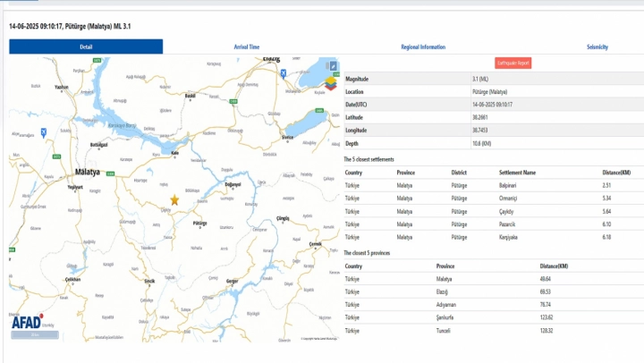Switch to the Arrival Time tab

coord(247,46)
